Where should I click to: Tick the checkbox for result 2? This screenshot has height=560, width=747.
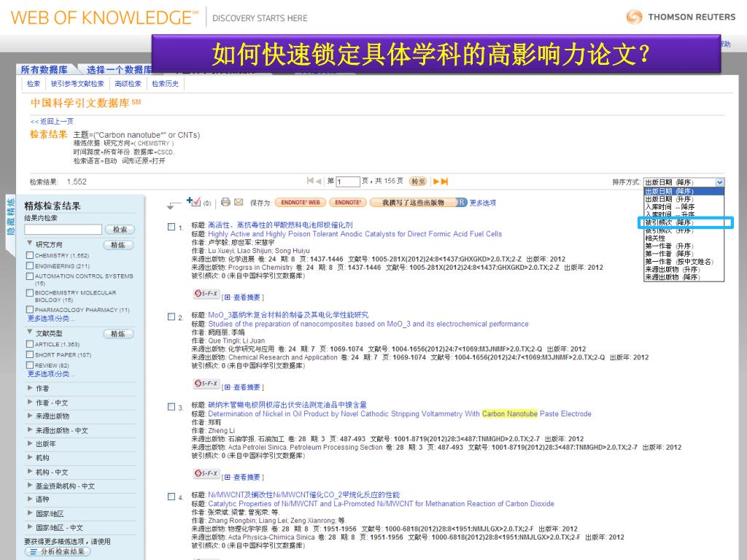pos(171,316)
